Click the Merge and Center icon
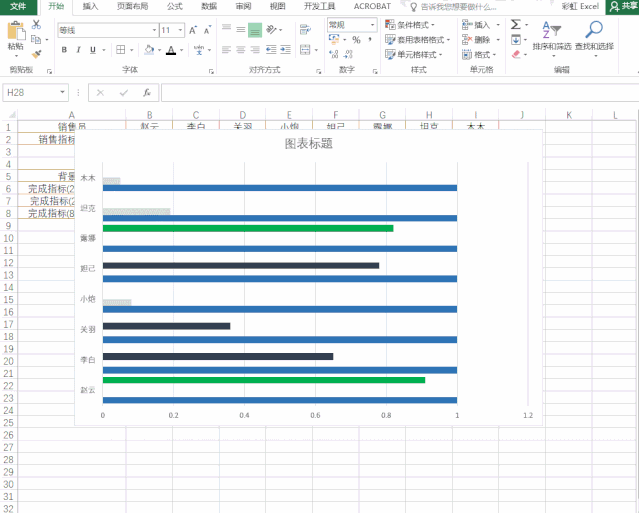The width and height of the screenshot is (639, 513). pos(305,50)
